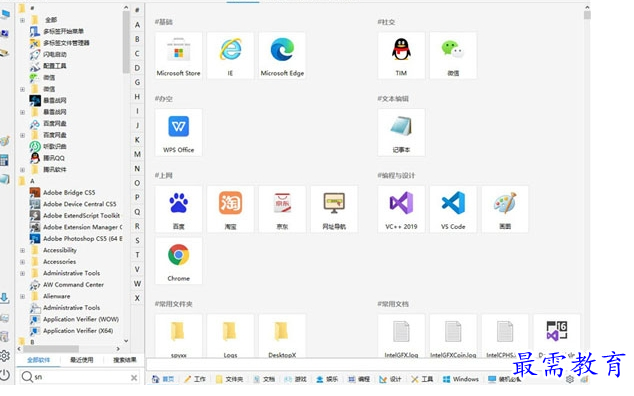Viewport: 634px width, 396px height.
Task: Launch the IE browser tile
Action: pos(230,56)
